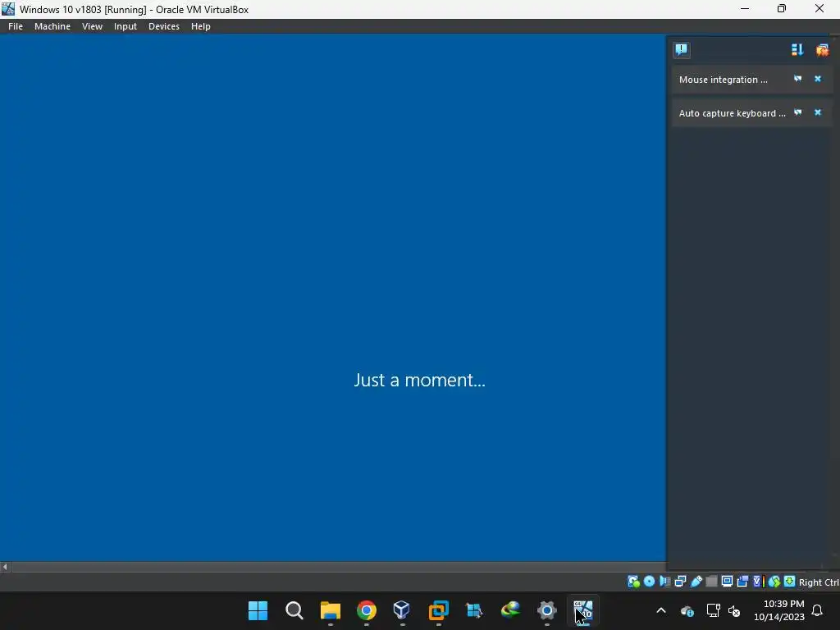This screenshot has width=840, height=630.
Task: Click the audio status bar icon
Action: pos(664,582)
